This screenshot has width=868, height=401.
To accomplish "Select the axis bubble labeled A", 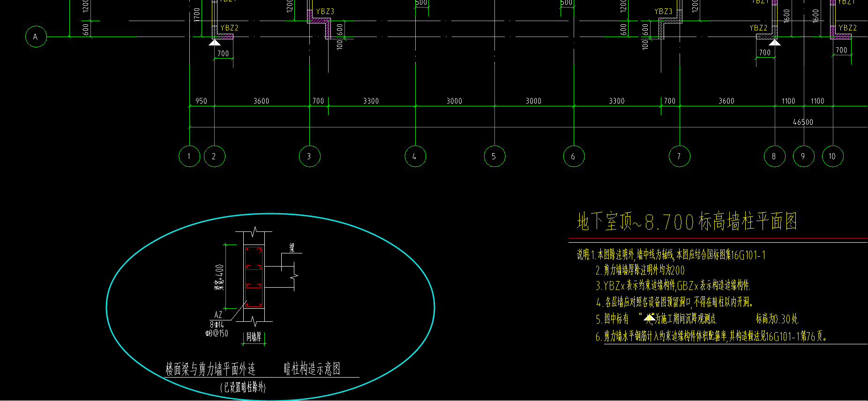I will pos(36,37).
